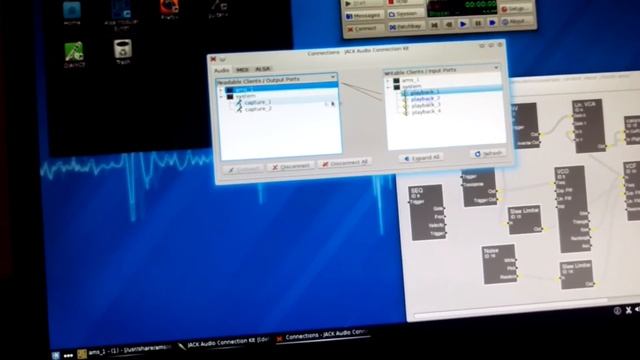Select playback_1 port
This screenshot has height=360, width=640.
[x=425, y=92]
